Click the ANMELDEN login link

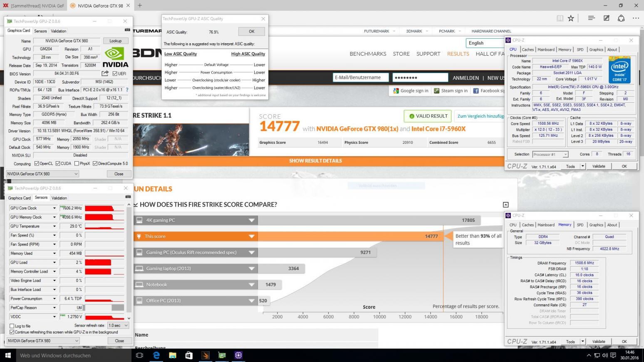pos(466,78)
